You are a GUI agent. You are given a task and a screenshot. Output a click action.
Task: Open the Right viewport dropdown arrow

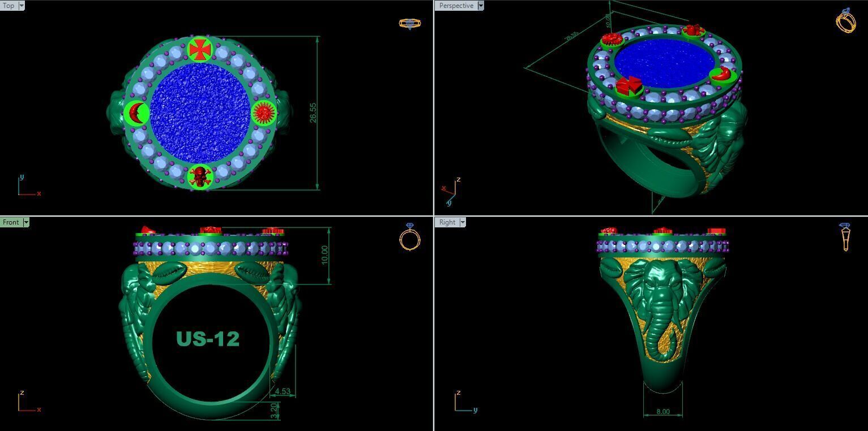pos(462,222)
